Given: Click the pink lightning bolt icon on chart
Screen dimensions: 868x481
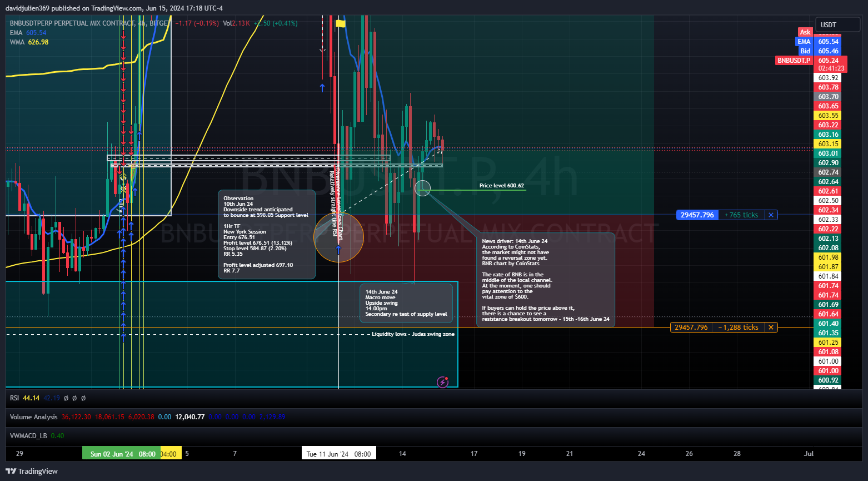Looking at the screenshot, I should (x=443, y=381).
